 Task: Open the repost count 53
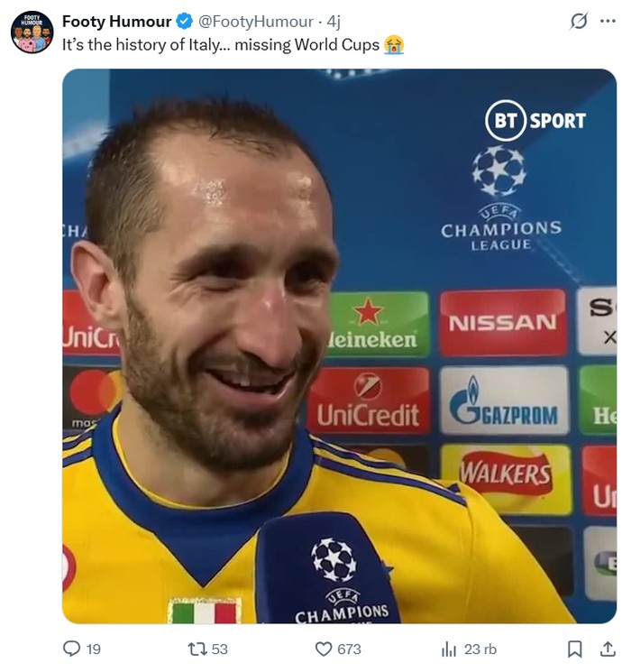219,649
